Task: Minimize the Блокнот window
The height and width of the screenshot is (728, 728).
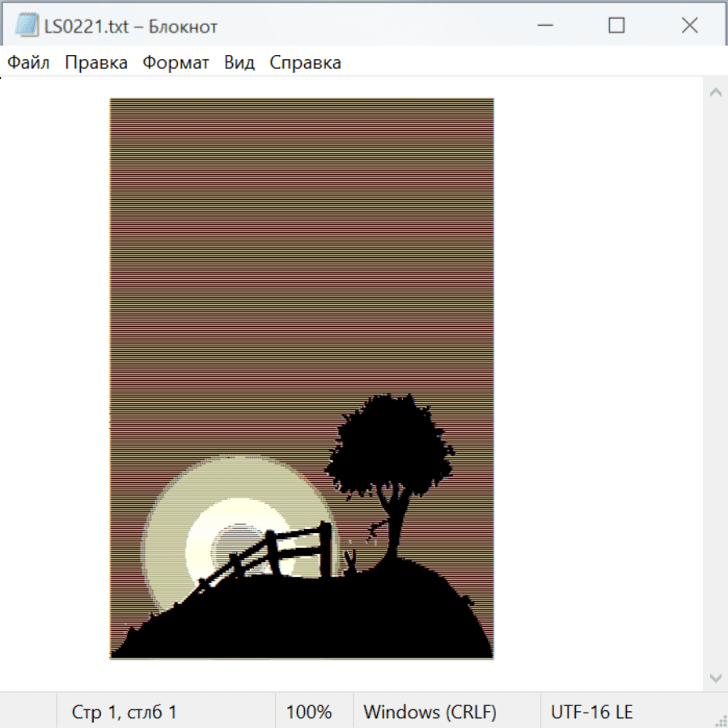Action: pos(544,26)
